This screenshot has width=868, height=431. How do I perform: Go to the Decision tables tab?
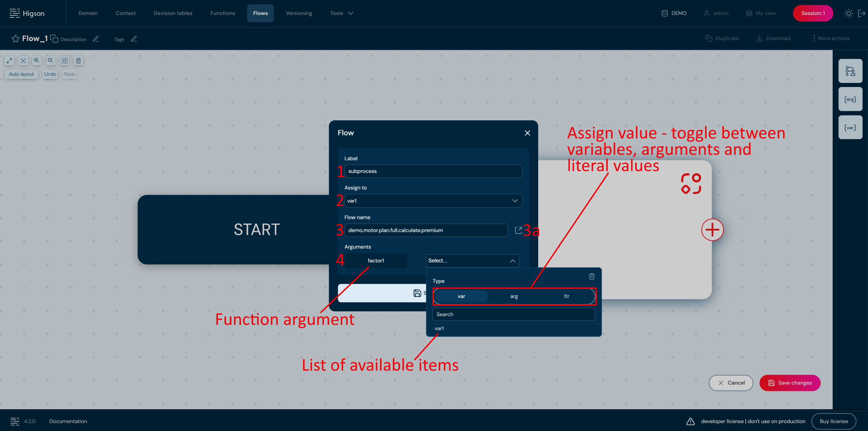pos(173,13)
